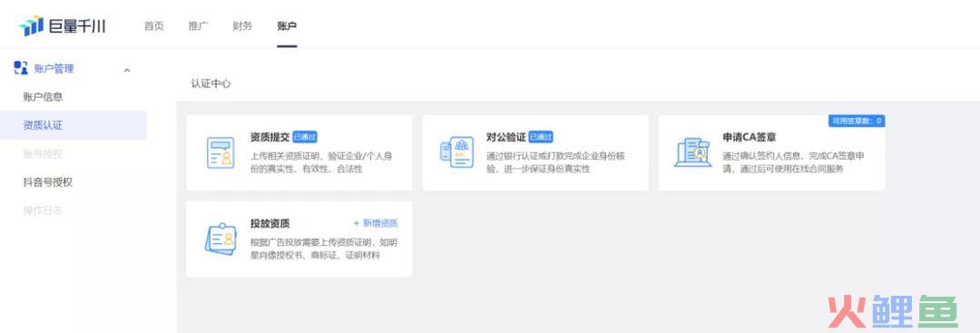Click 已通过 badge beside 资质提交
The height and width of the screenshot is (333, 980).
click(305, 137)
